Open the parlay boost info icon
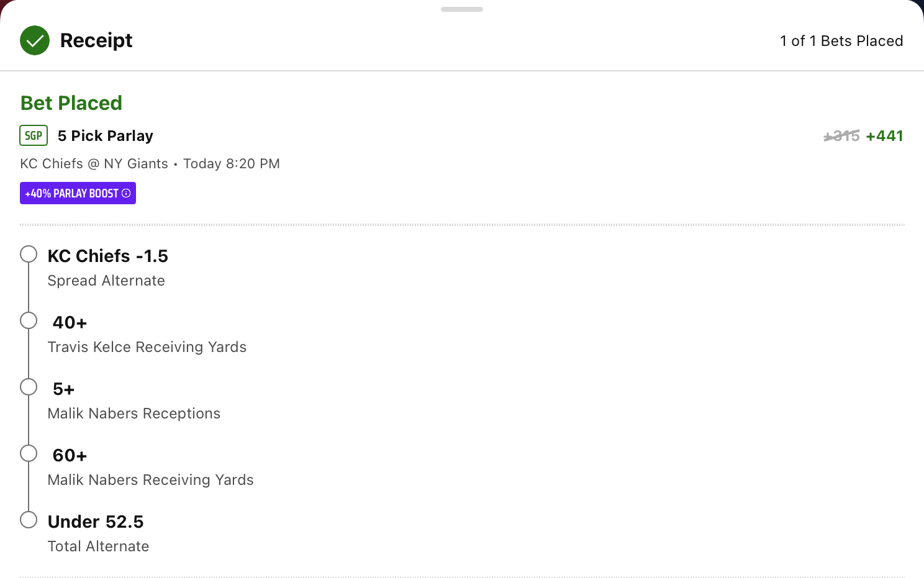This screenshot has height=578, width=924. 126,193
